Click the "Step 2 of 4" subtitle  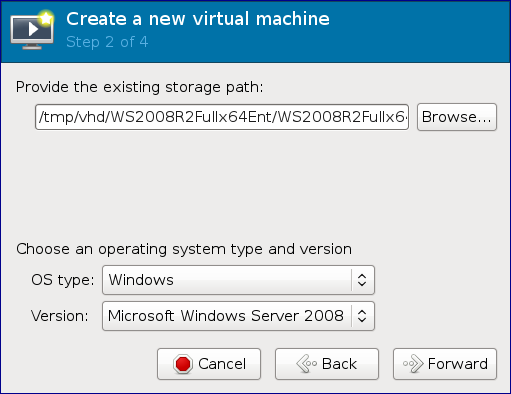(x=107, y=42)
